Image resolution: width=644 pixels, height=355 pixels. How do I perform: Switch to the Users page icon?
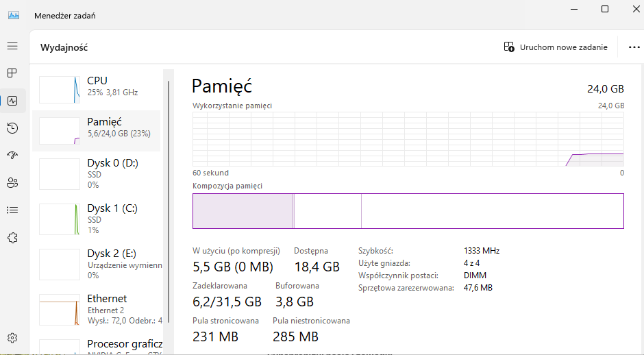pyautogui.click(x=12, y=183)
